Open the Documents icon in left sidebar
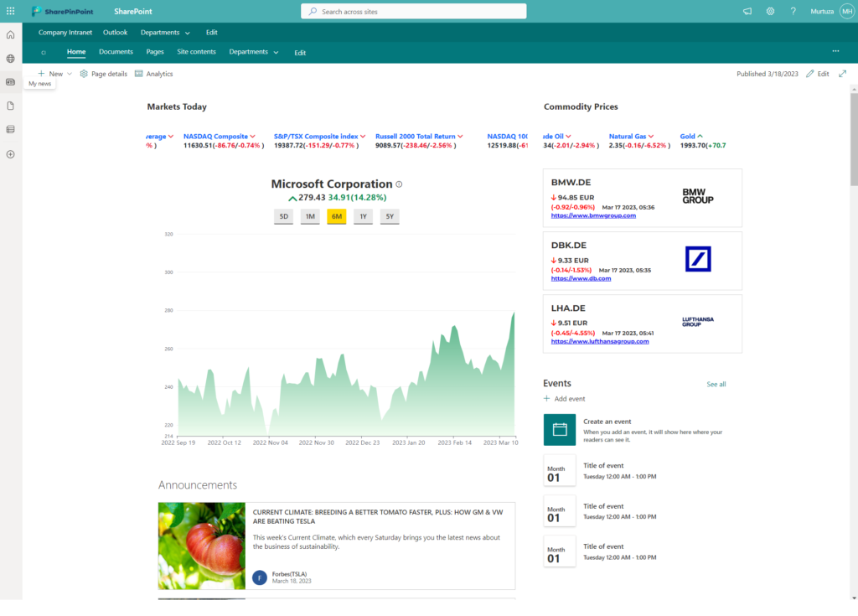The image size is (858, 616). pos(10,105)
